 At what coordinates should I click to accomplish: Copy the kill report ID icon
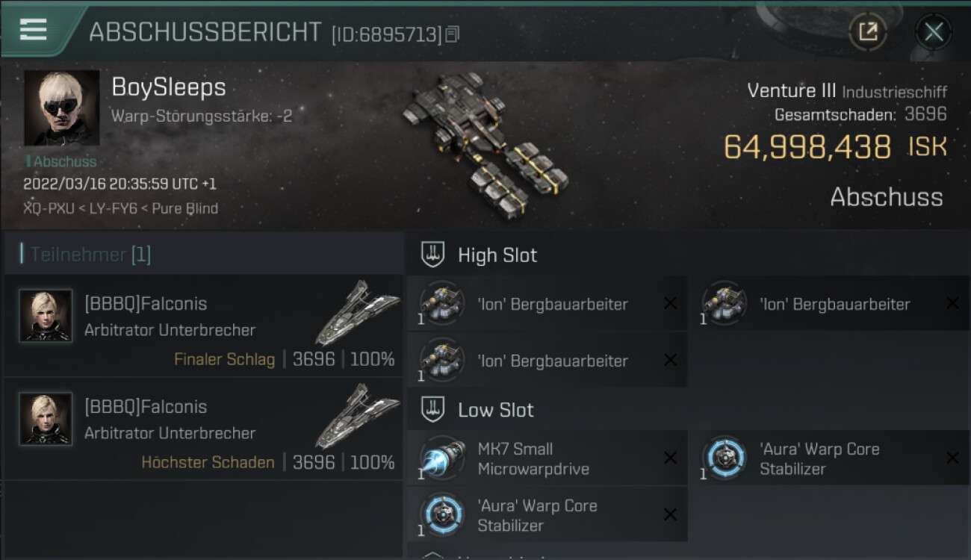[x=453, y=34]
